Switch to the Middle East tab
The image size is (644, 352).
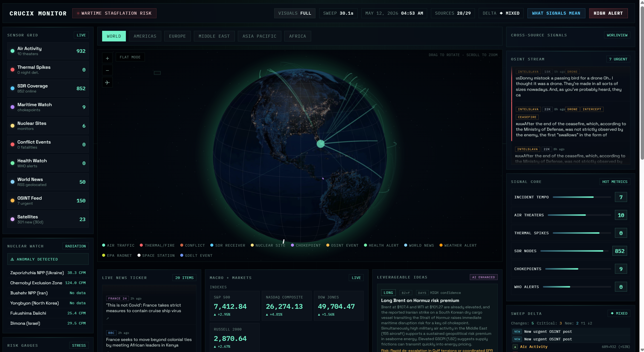[214, 36]
